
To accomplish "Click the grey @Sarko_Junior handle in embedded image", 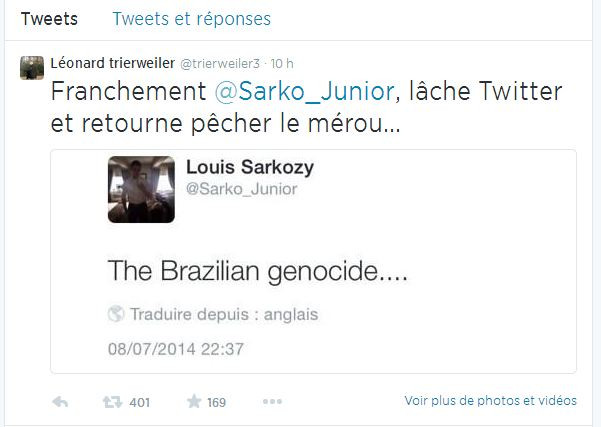I will point(241,189).
